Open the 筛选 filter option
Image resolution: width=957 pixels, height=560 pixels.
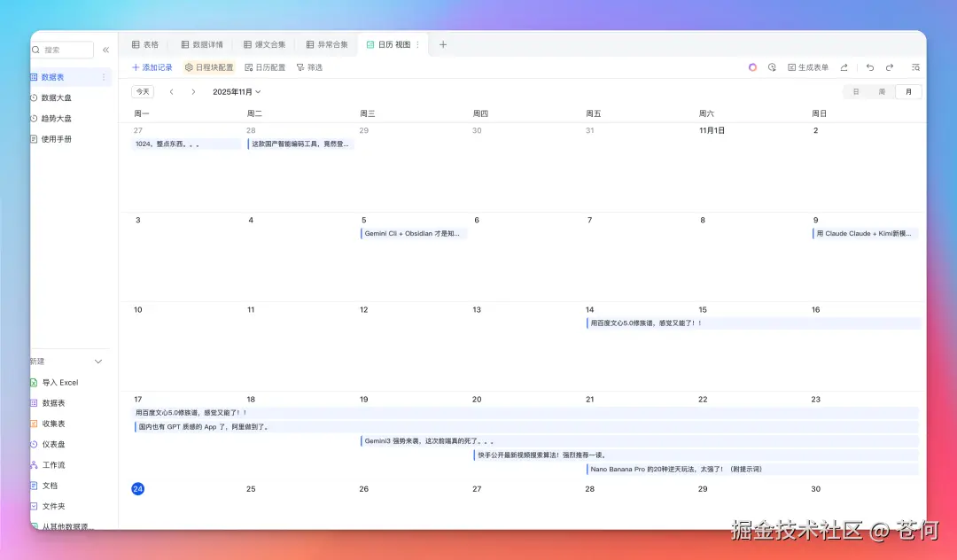[309, 67]
